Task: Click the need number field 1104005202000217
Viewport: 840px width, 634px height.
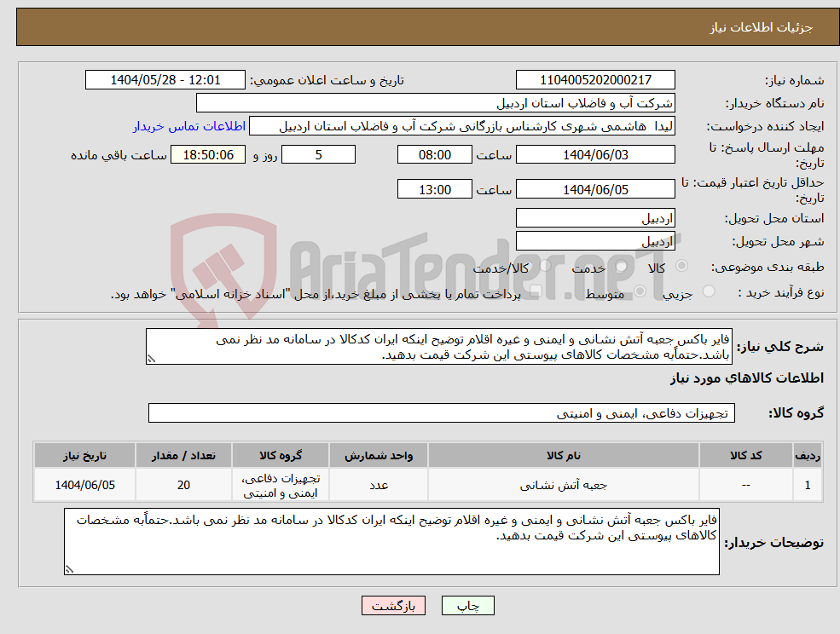Action: click(594, 79)
